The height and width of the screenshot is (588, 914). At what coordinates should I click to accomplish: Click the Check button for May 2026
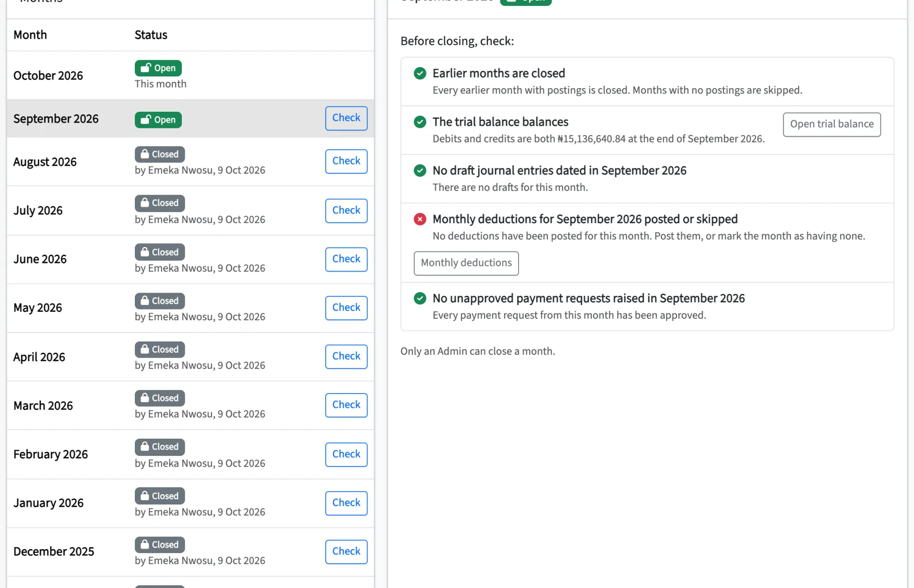[x=346, y=308]
